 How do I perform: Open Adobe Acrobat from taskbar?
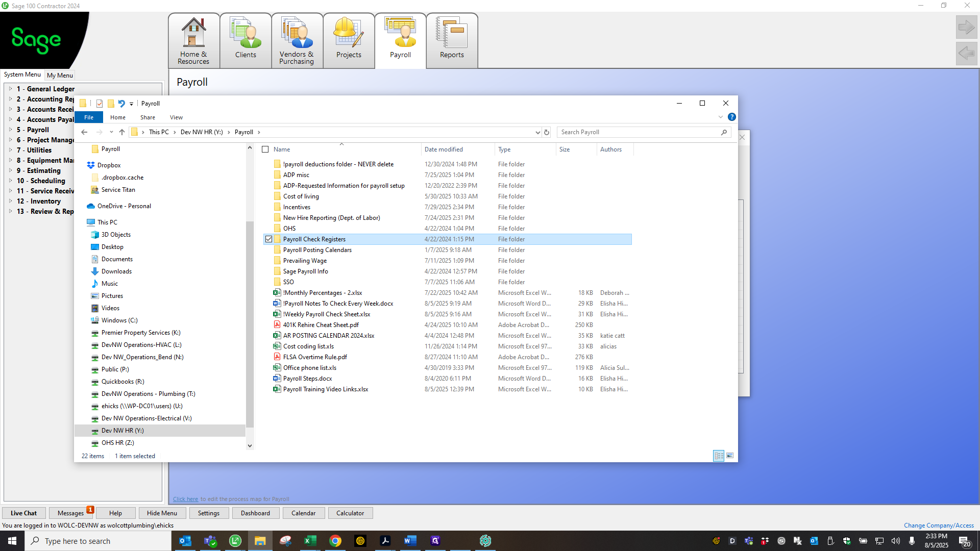tap(385, 541)
